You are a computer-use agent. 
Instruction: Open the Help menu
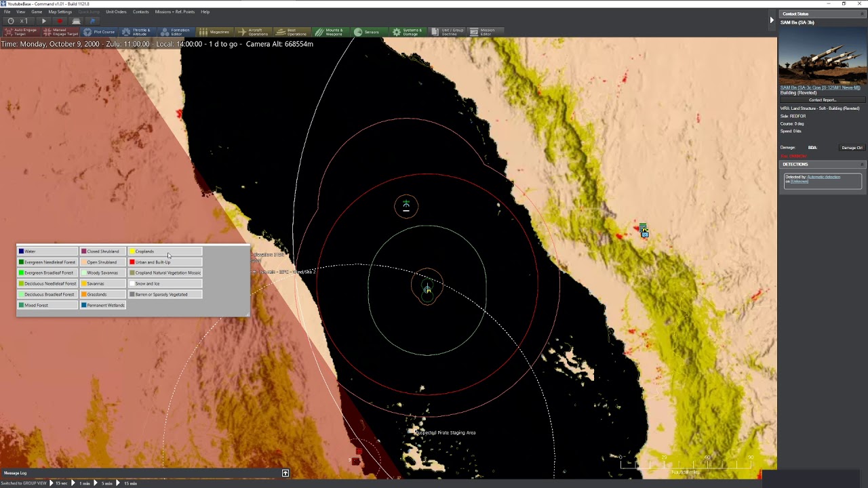(x=205, y=12)
